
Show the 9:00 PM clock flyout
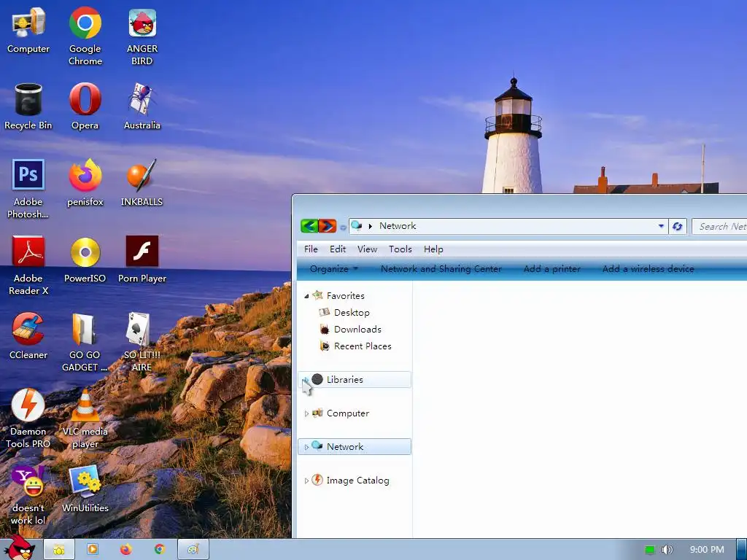tap(707, 550)
